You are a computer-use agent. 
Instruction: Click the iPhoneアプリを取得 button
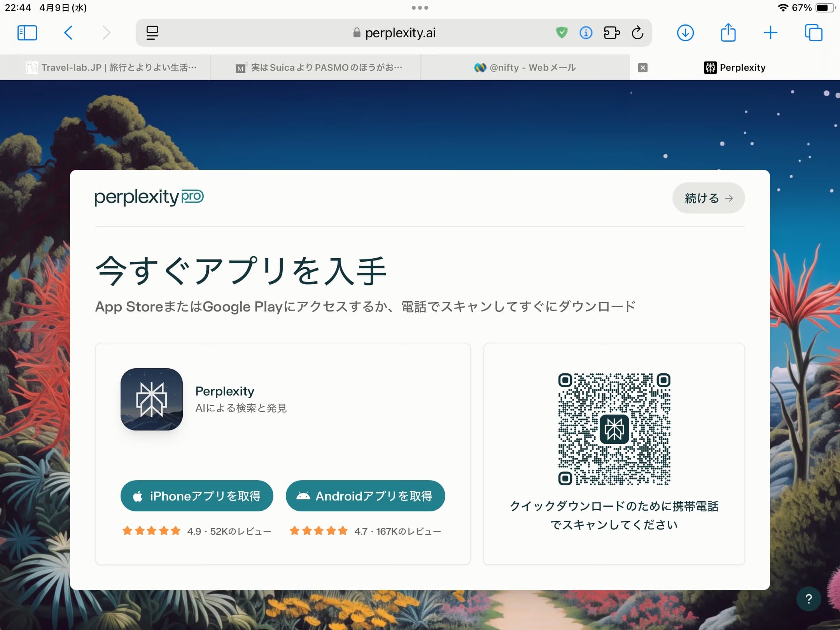click(x=197, y=496)
